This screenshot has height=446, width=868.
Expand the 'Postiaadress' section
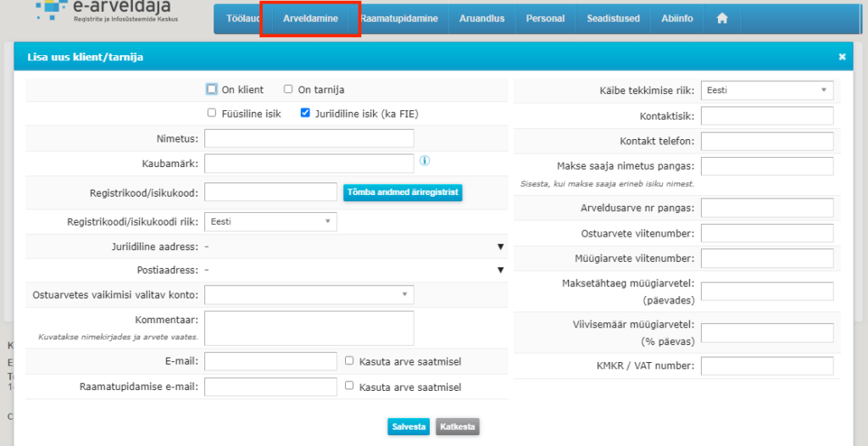[x=500, y=270]
